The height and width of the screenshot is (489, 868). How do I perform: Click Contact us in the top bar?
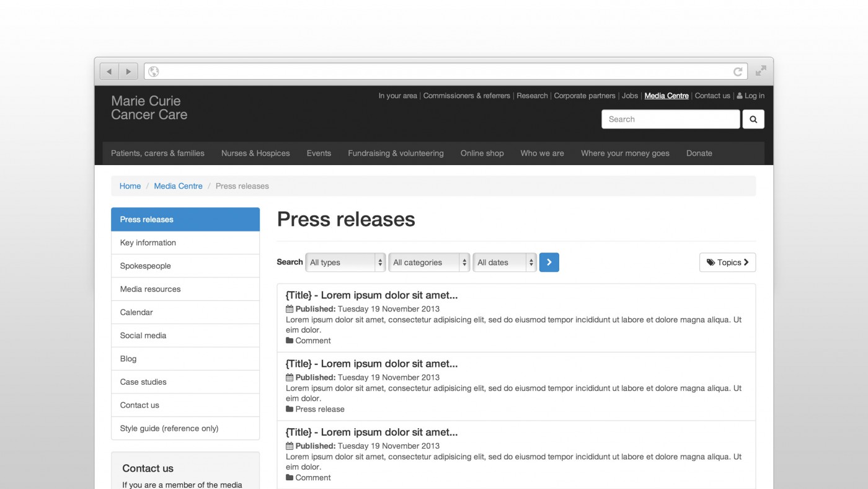(x=712, y=96)
